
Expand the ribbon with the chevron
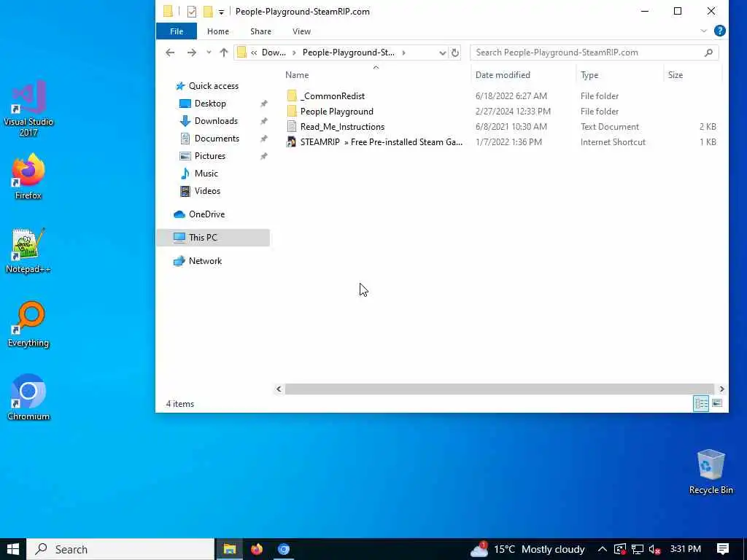point(704,31)
